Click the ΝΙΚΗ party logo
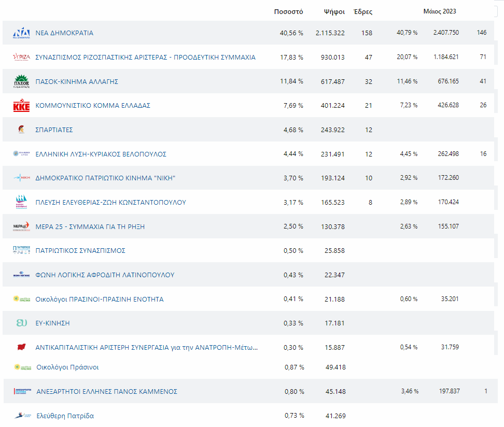504x427 pixels. (x=22, y=178)
